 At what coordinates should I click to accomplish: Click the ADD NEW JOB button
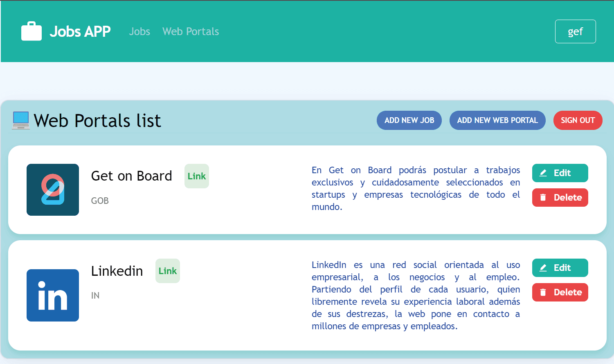[x=409, y=120]
